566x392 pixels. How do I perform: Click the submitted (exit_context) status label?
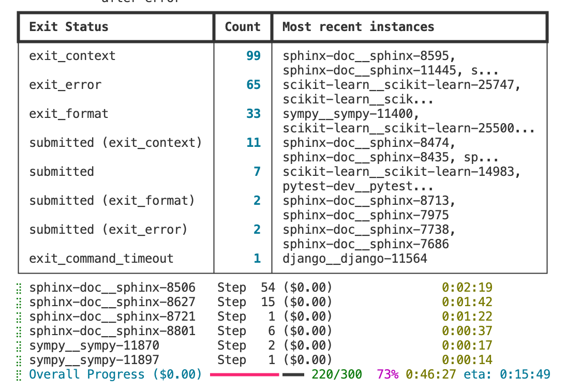click(115, 143)
